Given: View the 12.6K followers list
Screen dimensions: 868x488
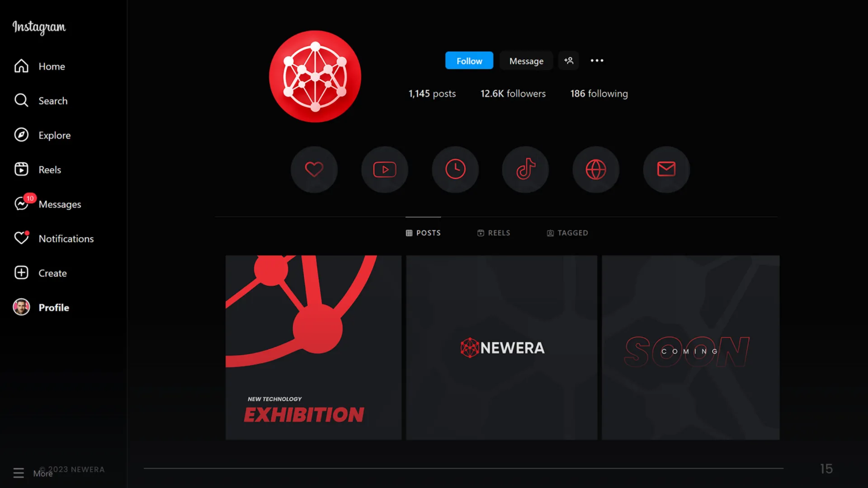Looking at the screenshot, I should pos(513,94).
